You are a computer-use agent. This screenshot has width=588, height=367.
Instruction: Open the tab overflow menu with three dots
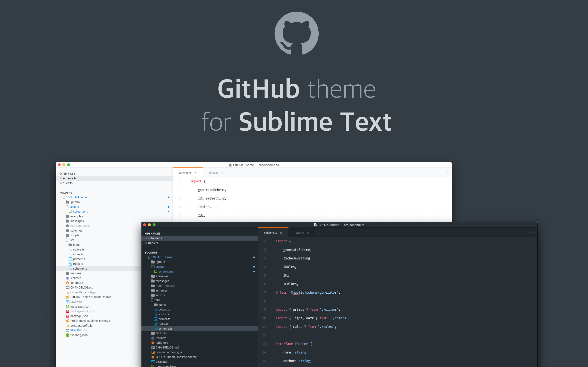(533, 232)
